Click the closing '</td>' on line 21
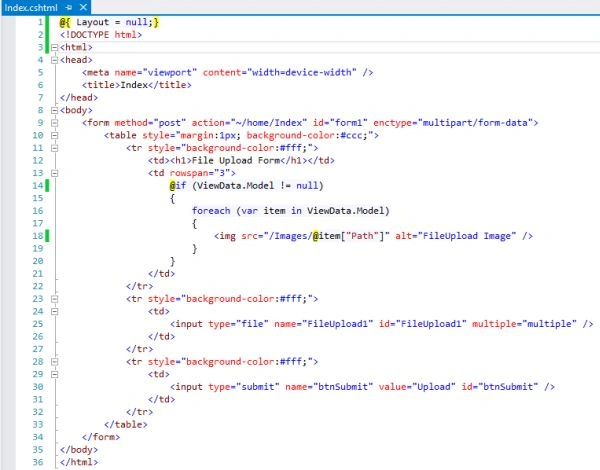This screenshot has height=470, width=600. click(x=161, y=274)
